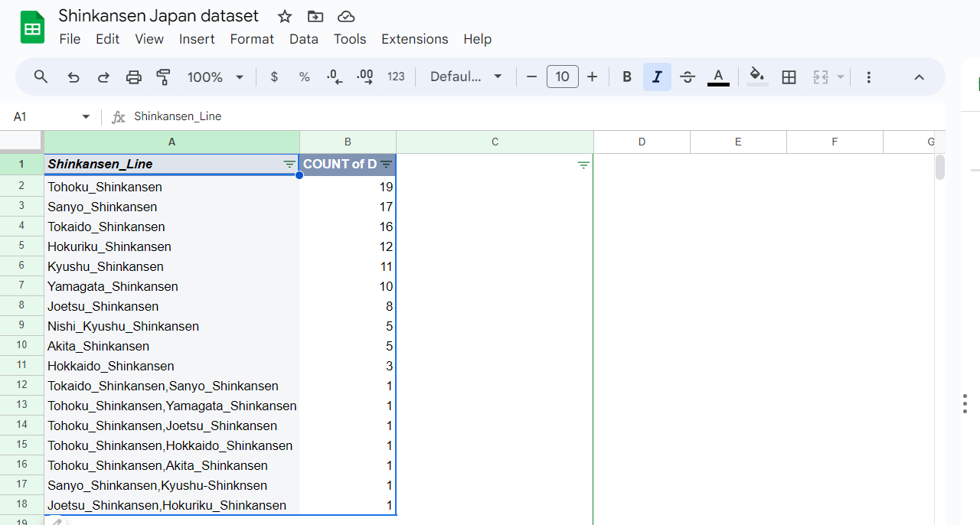Screen dimensions: 980x525
Task: Click the move to folder icon
Action: click(315, 16)
